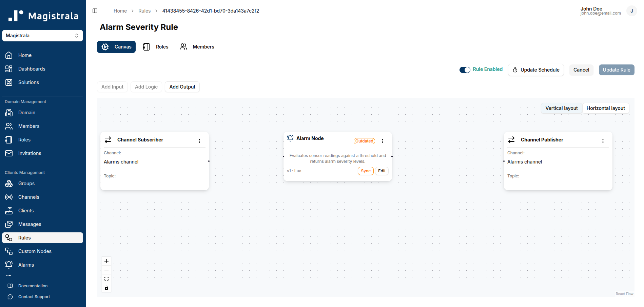Open Contact Support in sidebar
644x307 pixels.
(x=42, y=297)
